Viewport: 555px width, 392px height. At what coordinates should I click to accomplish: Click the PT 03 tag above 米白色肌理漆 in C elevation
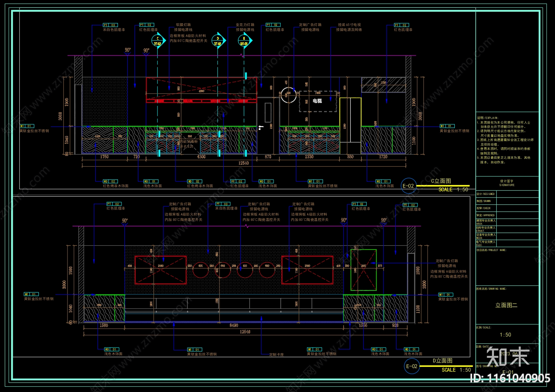click(110, 25)
